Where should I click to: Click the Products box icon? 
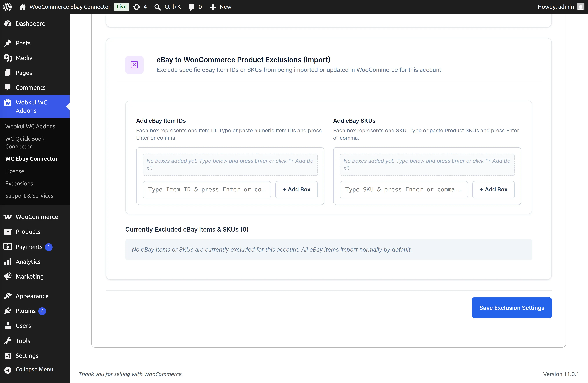[x=8, y=231]
